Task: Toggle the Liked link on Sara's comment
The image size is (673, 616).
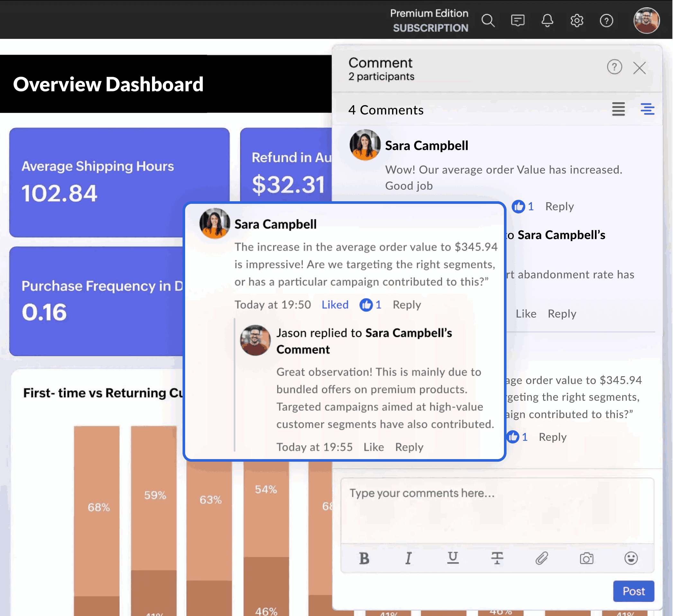Action: coord(335,305)
